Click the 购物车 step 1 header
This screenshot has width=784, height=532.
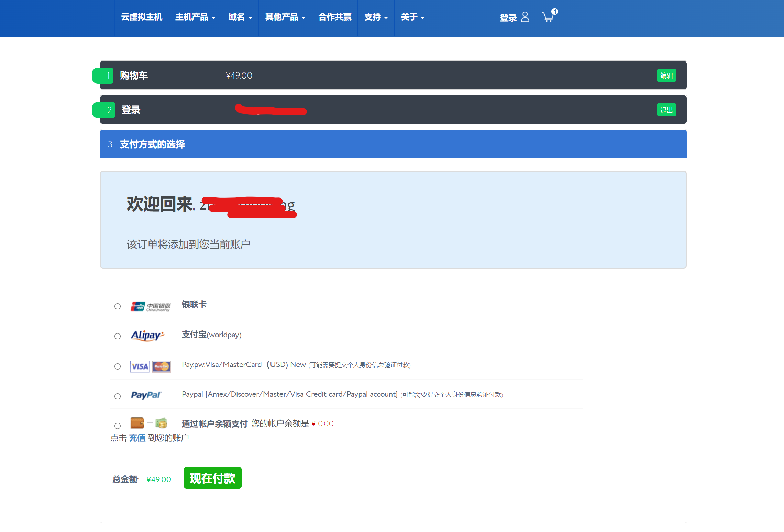[393, 75]
